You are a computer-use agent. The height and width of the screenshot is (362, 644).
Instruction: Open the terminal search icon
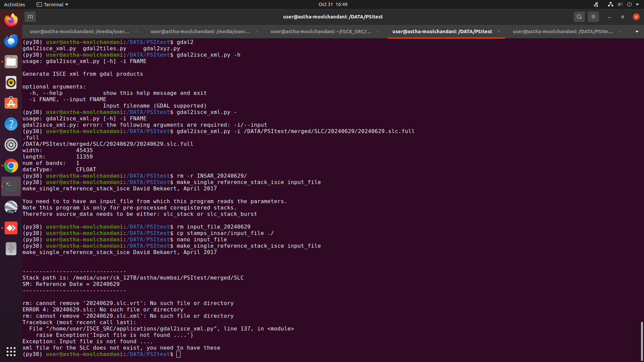pyautogui.click(x=579, y=17)
